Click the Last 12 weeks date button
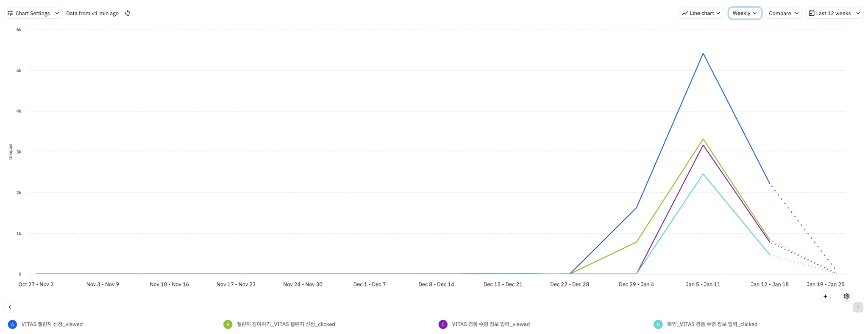The image size is (868, 334). tap(829, 13)
